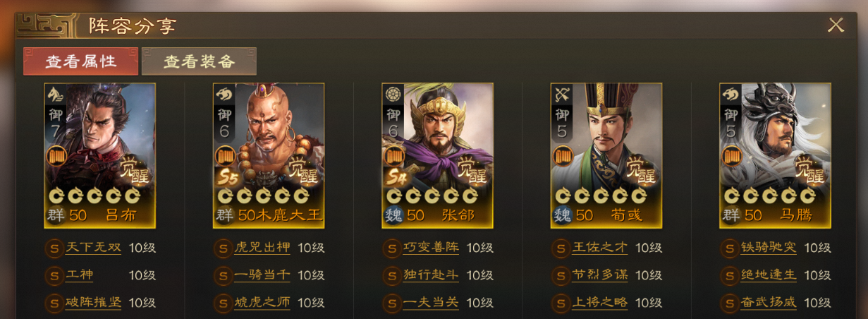Open the 铁骑驰突 skill link
Image resolution: width=868 pixels, height=319 pixels.
point(769,248)
